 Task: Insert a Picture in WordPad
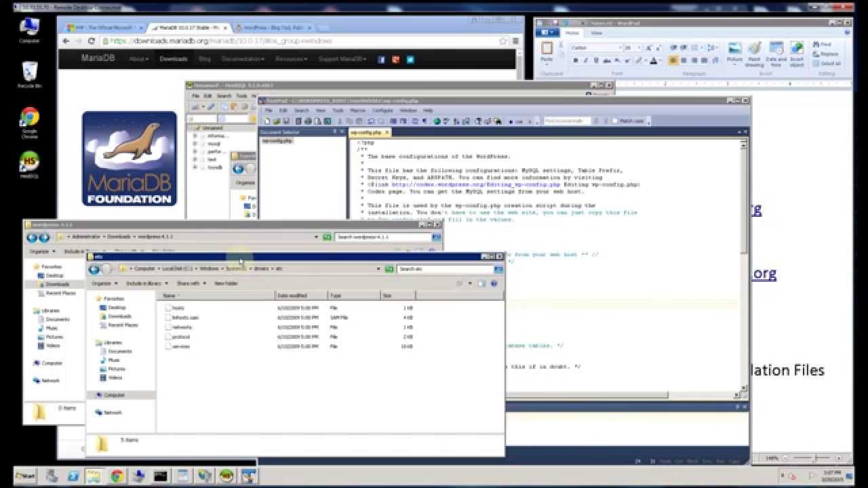734,53
